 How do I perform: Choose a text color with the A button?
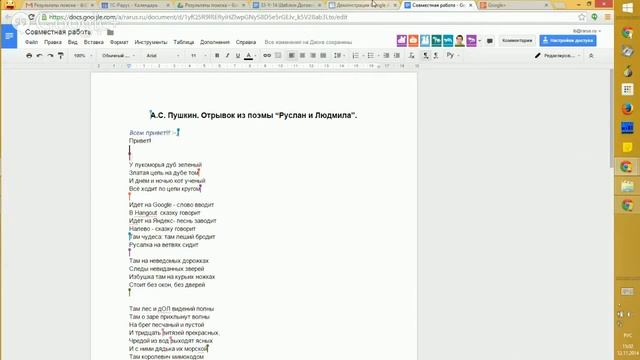(249, 56)
